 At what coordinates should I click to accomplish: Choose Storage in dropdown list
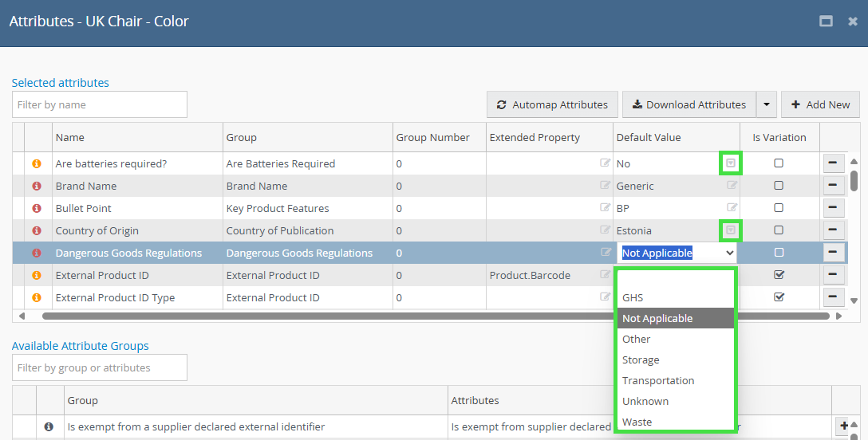676,359
